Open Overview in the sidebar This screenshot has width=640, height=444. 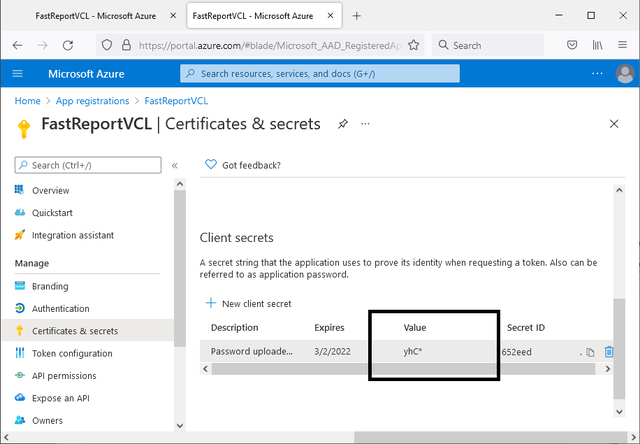51,191
